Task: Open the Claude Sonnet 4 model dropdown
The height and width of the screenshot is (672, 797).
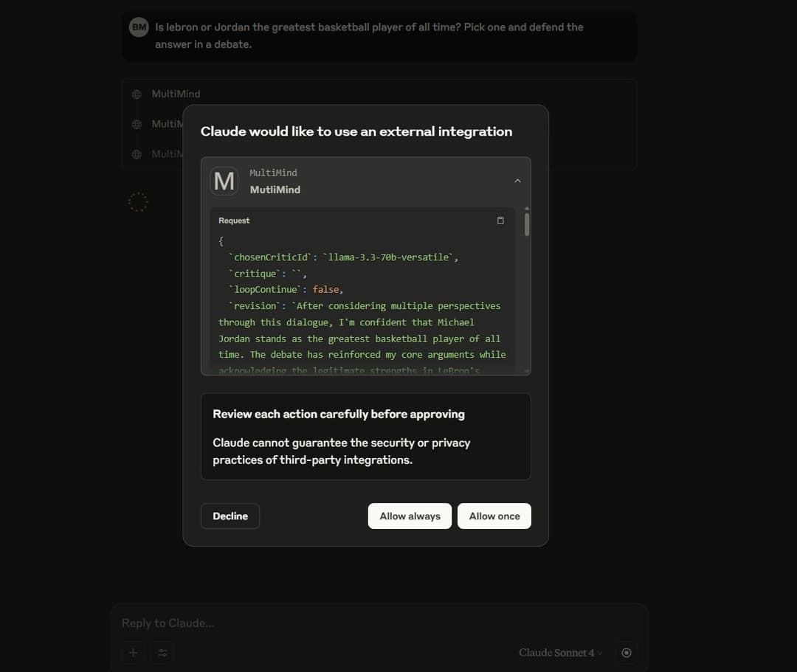Action: point(560,653)
